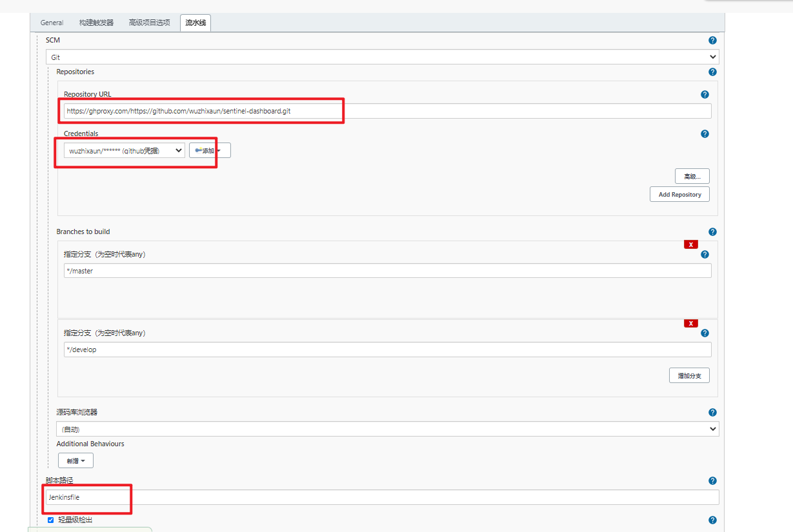Image resolution: width=793 pixels, height=532 pixels.
Task: Open the Credentials help tooltip
Action: pyautogui.click(x=705, y=133)
